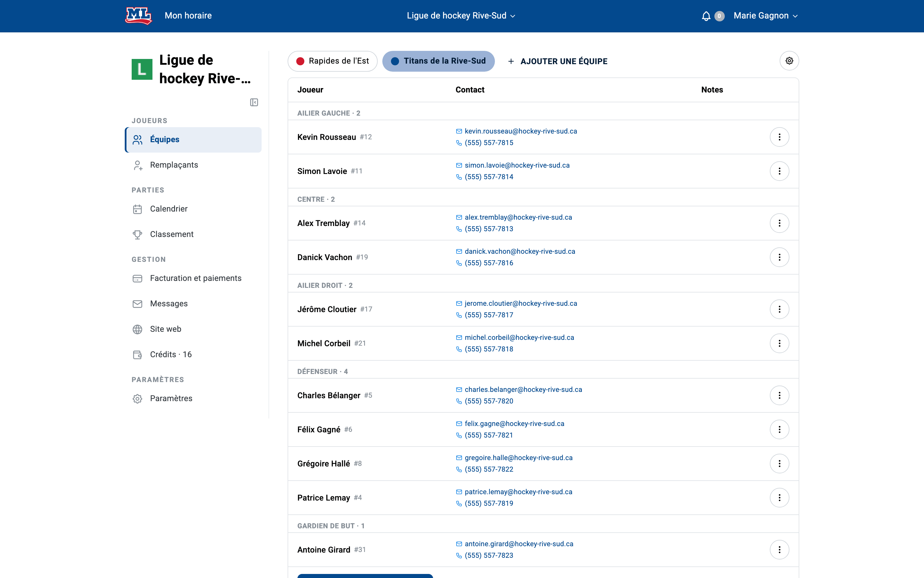Click the DÉFENSEUR · 4 group label
This screenshot has height=578, width=924.
pyautogui.click(x=323, y=372)
